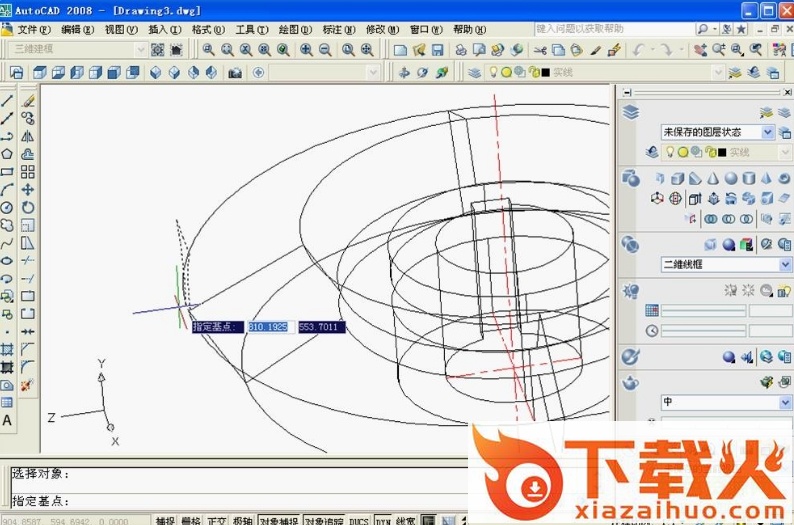Screen dimensions: 794x525
Task: Open the redo history dropdown arrow
Action: pos(681,50)
